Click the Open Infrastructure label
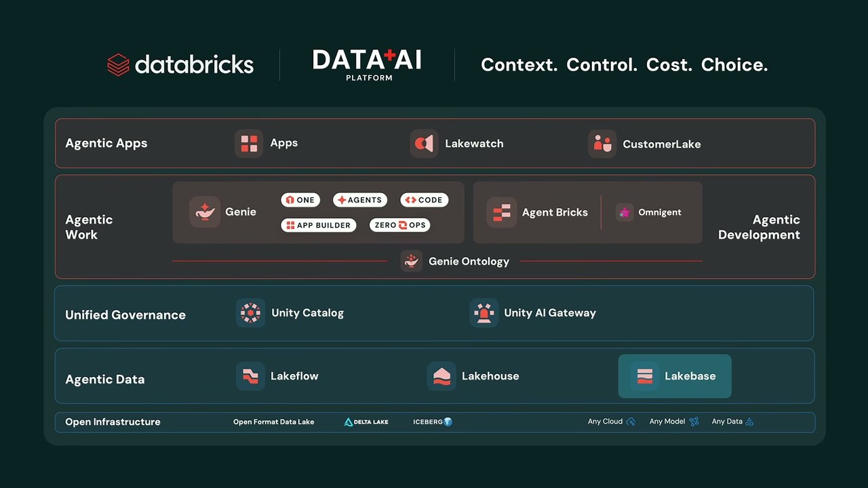Image resolution: width=868 pixels, height=488 pixels. (113, 422)
